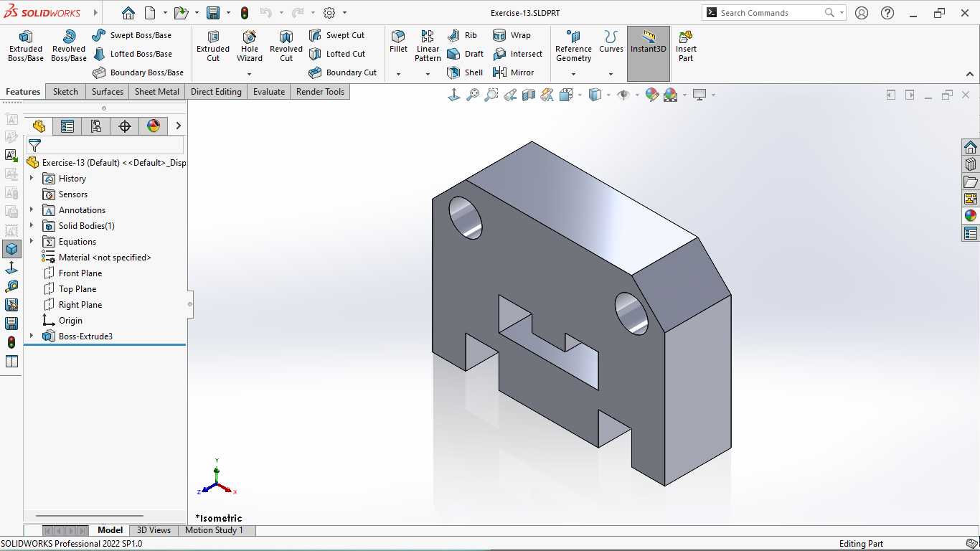The image size is (980, 551).
Task: Open the Sketch tab
Action: tap(65, 92)
